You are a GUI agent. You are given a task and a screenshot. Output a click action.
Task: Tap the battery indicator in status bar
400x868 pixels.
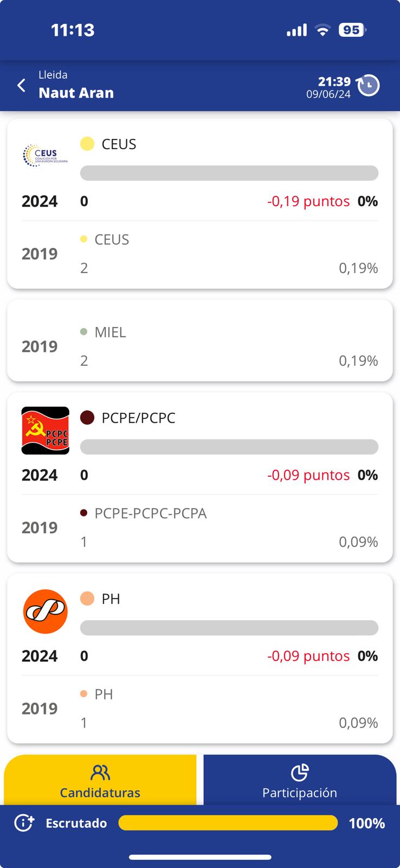point(352,30)
